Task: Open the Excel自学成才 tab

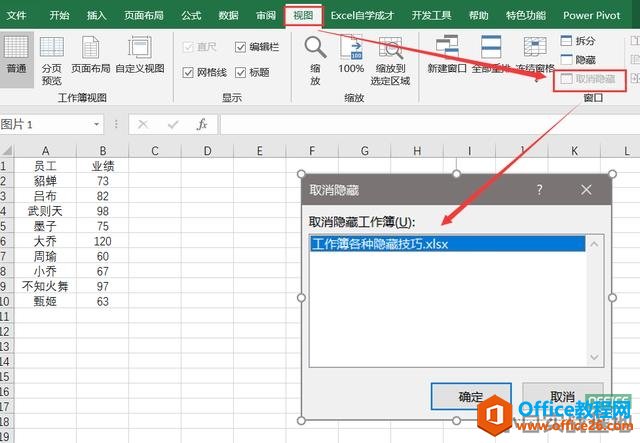Action: (362, 16)
